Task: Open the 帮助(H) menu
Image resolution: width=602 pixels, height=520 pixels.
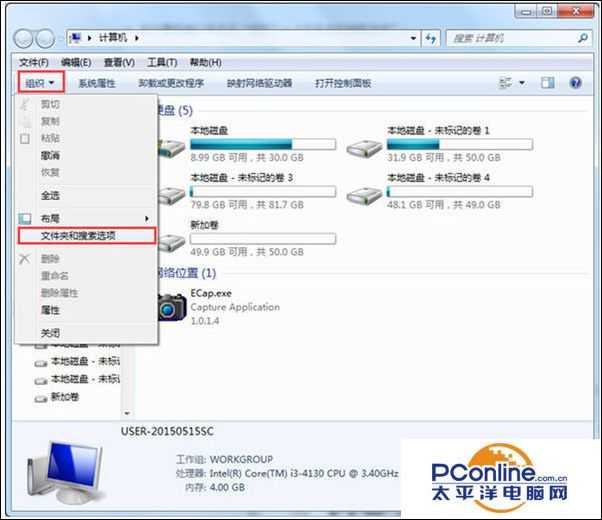Action: click(205, 62)
